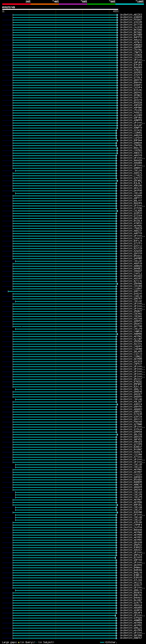146x644 pixels.
Task: Open hit UniRef100_Q38HS5
Action: tap(131, 17)
